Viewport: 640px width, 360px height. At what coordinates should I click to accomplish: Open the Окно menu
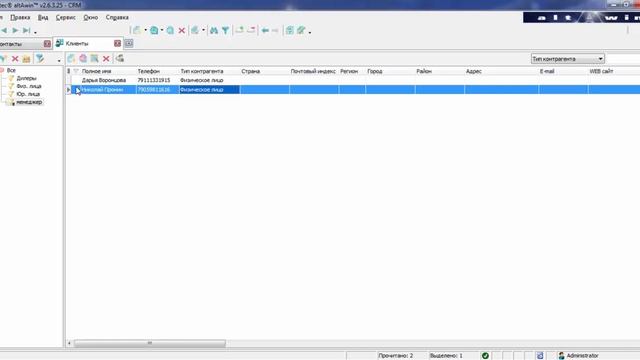(91, 18)
